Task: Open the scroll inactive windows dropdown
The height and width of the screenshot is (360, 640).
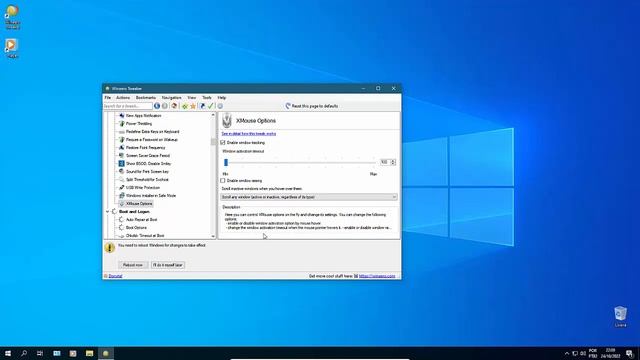Action: (x=309, y=197)
